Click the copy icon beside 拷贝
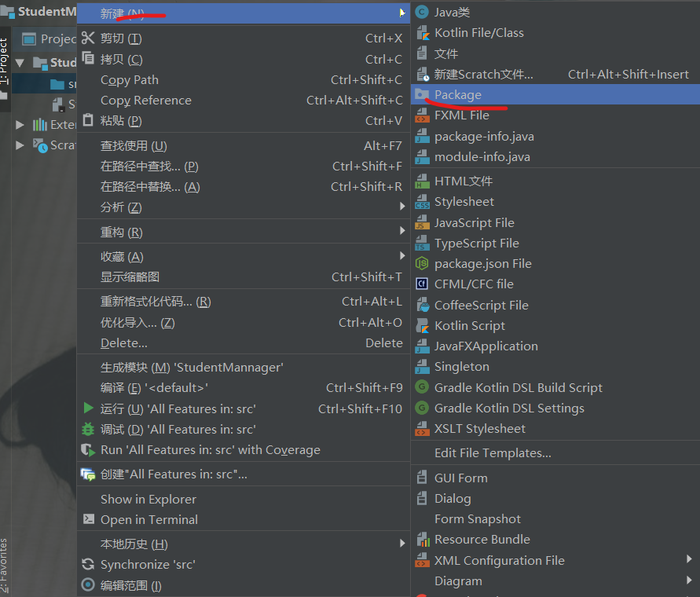The image size is (700, 597). (89, 58)
